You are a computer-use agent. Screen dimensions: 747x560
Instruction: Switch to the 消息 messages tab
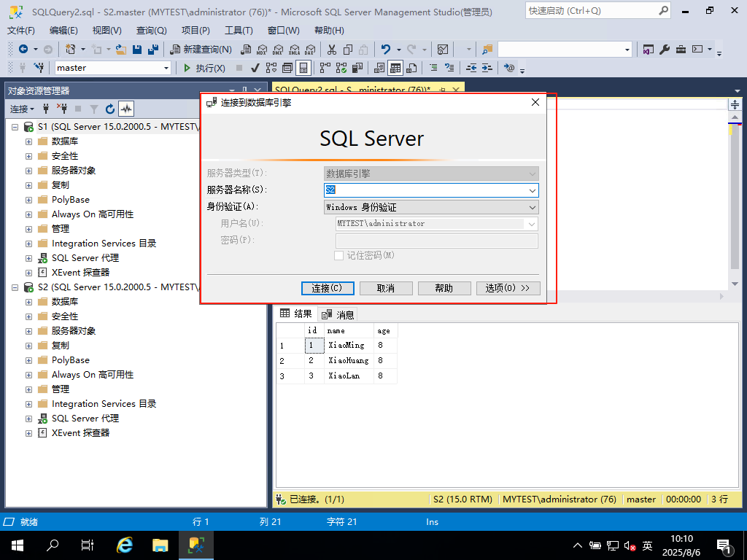pyautogui.click(x=338, y=314)
